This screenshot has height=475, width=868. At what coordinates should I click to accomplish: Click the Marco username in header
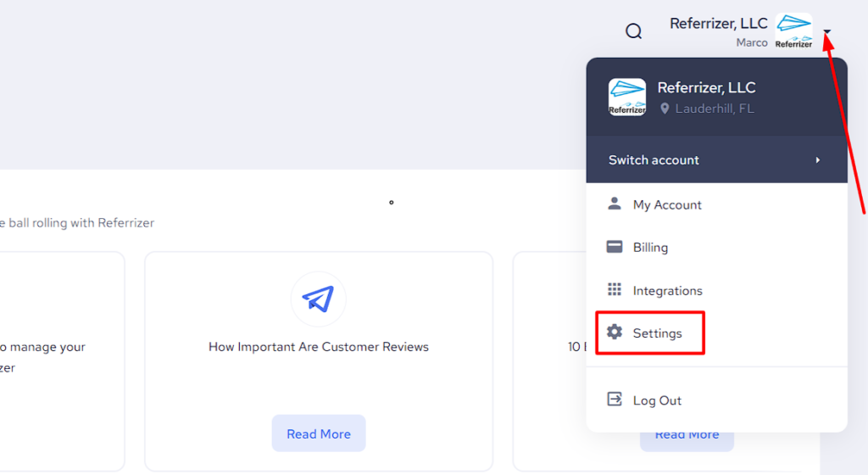coord(751,42)
